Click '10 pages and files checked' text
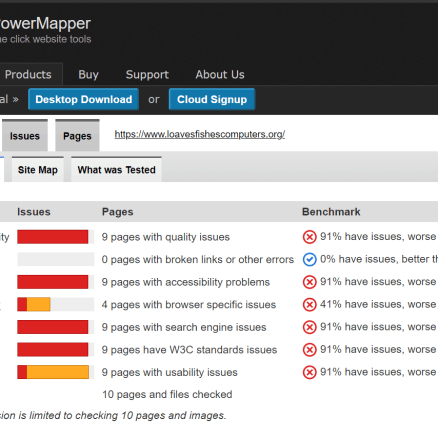The width and height of the screenshot is (438, 438). [167, 395]
